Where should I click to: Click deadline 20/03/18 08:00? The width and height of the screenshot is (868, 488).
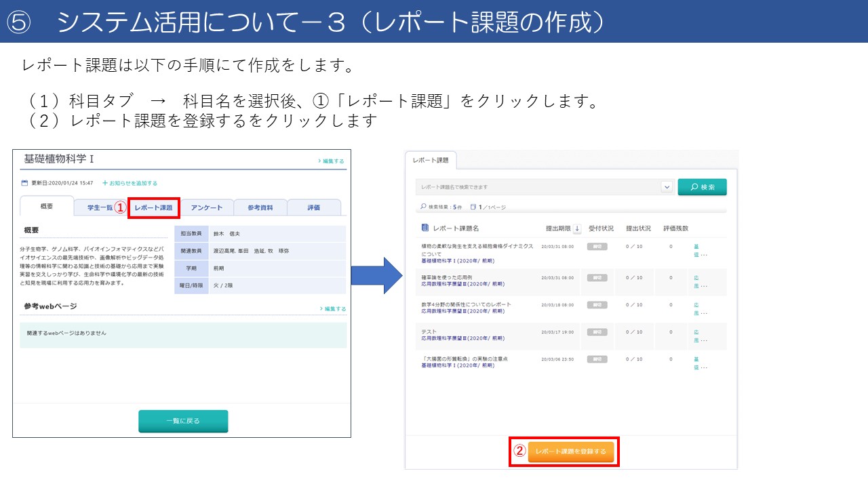(x=557, y=305)
